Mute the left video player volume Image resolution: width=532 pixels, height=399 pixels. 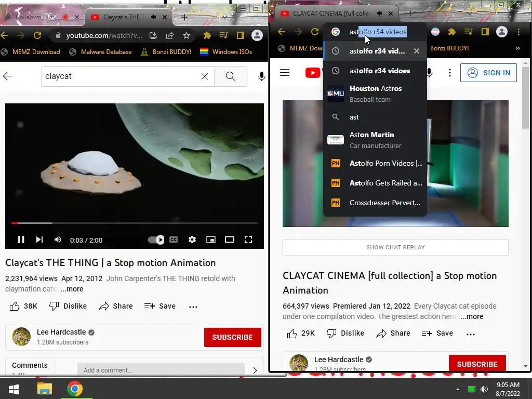(x=58, y=240)
